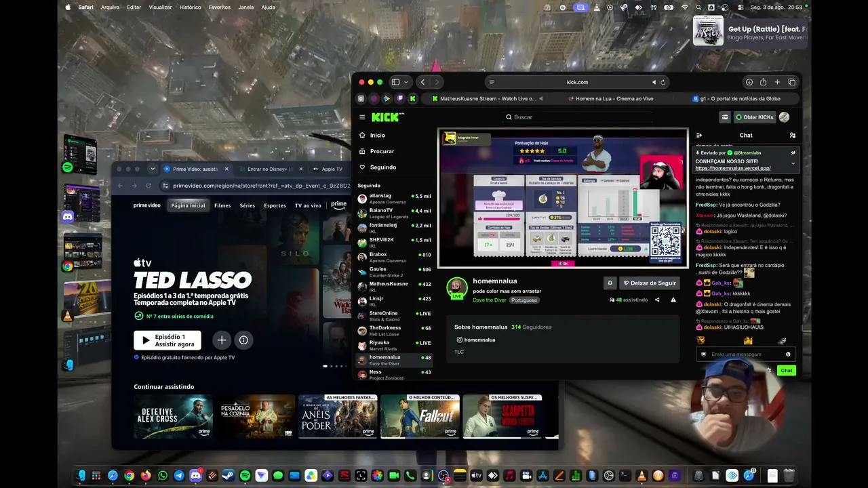Hide the pinned Streamlabs message

coord(793,153)
